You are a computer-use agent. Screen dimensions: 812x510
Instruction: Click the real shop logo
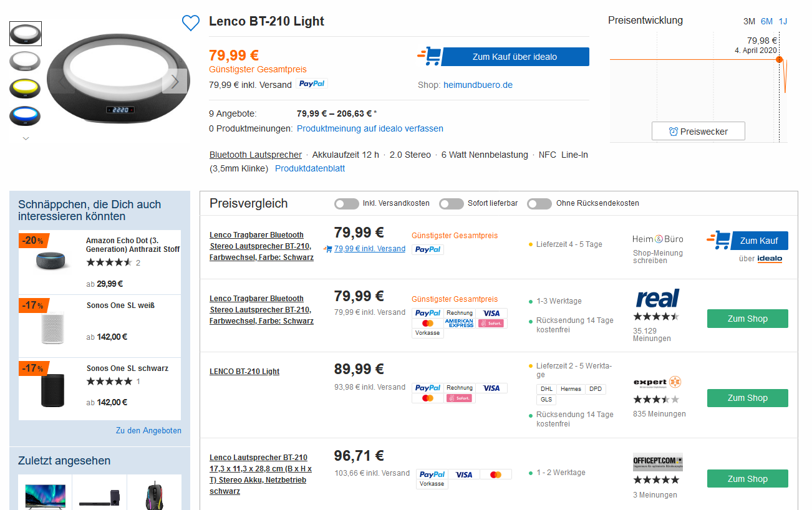tap(657, 299)
